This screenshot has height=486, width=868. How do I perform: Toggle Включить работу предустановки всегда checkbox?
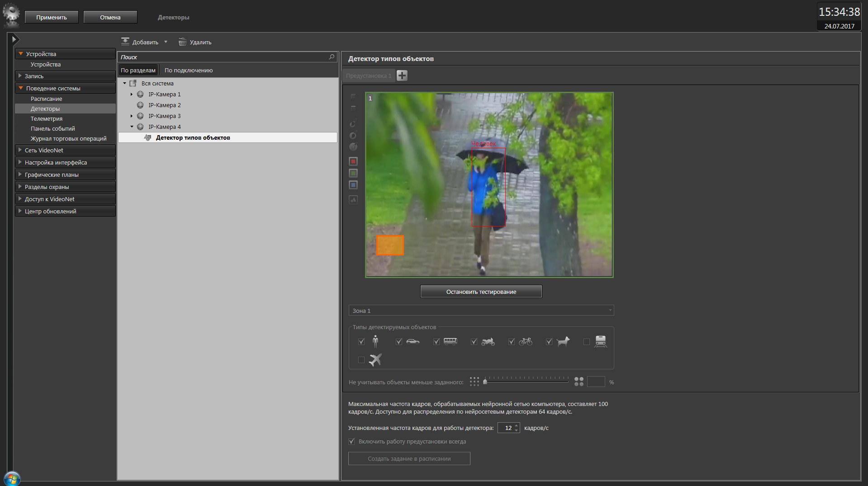tap(351, 441)
